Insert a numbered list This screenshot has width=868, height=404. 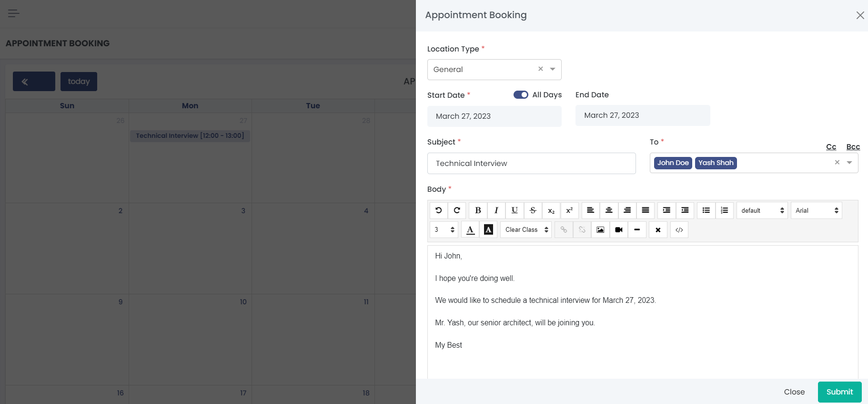pos(724,210)
